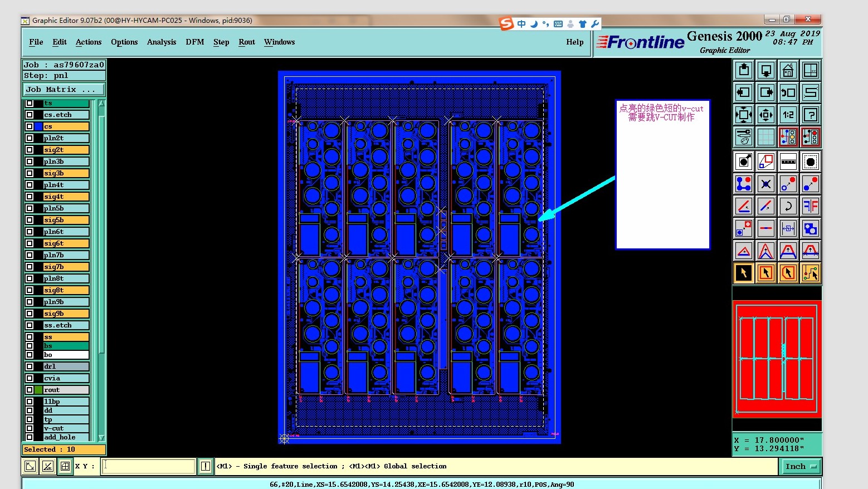Click the blue X delete feature icon
Screen dimensions: 868x489
pyautogui.click(x=766, y=184)
